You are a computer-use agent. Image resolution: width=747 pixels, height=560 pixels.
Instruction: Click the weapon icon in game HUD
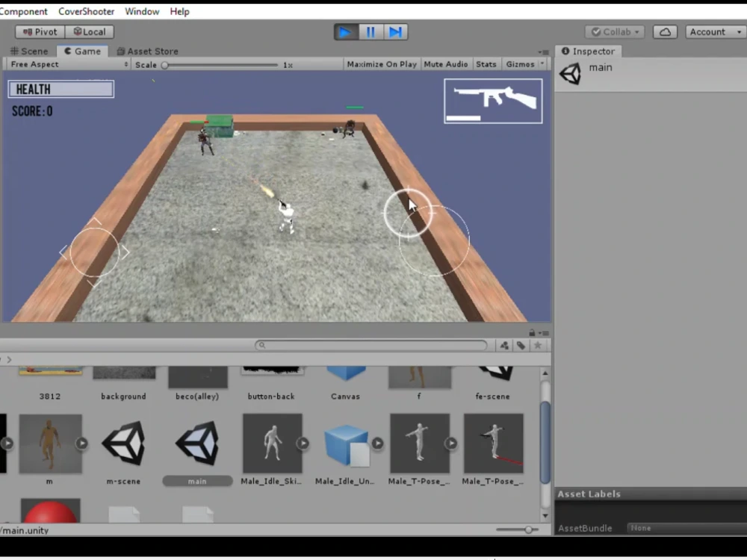click(493, 101)
